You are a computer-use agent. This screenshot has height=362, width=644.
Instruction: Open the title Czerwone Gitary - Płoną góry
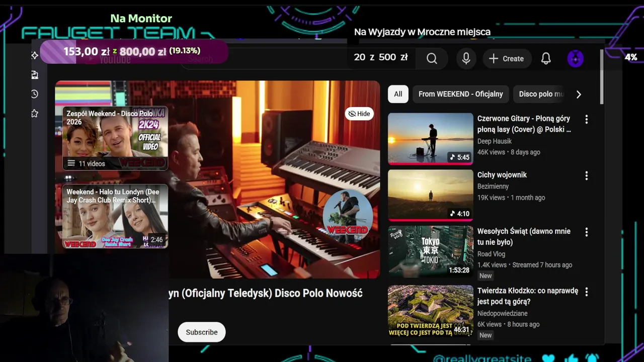[524, 124]
